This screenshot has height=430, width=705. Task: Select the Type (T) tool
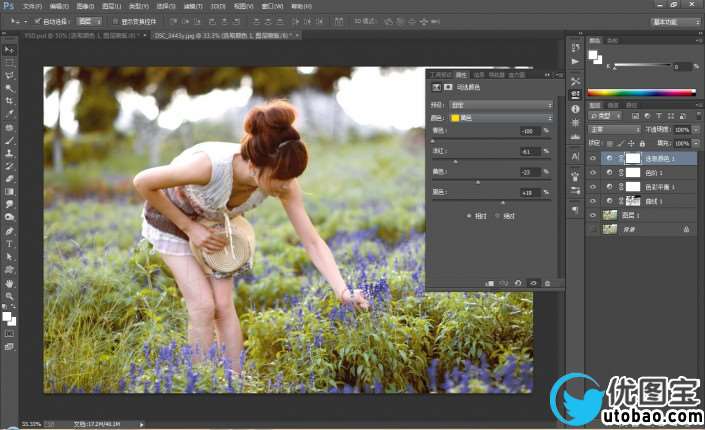(9, 243)
